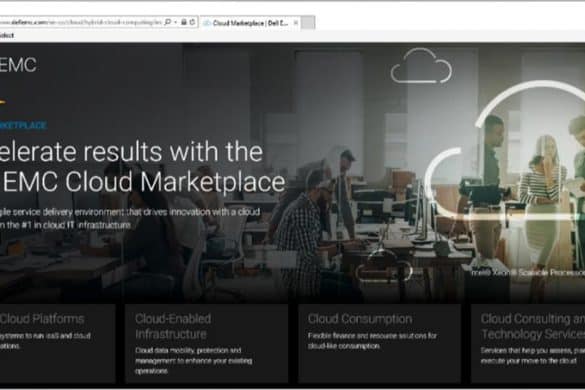Click the Intel Xeon Scalable Processors caption
Image resolution: width=585 pixels, height=390 pixels.
click(x=528, y=273)
